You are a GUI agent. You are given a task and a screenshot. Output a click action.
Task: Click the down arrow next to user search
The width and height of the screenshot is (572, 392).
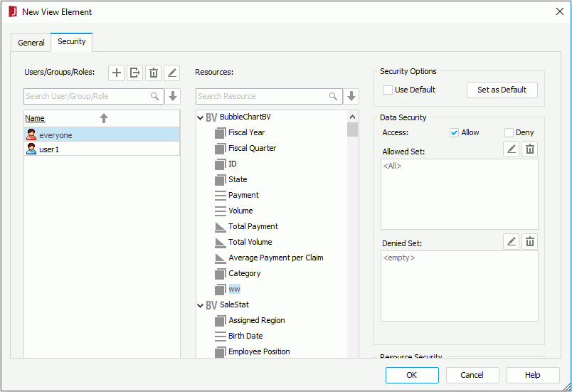173,96
